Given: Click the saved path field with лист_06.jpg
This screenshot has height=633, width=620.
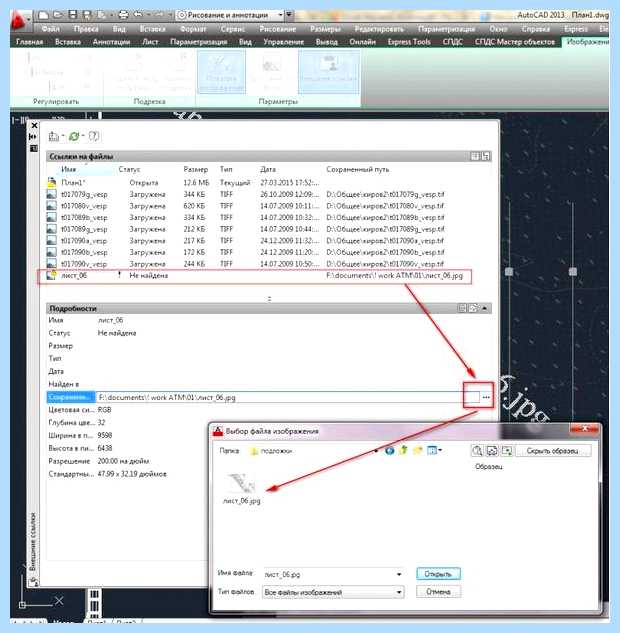Looking at the screenshot, I should coord(287,398).
